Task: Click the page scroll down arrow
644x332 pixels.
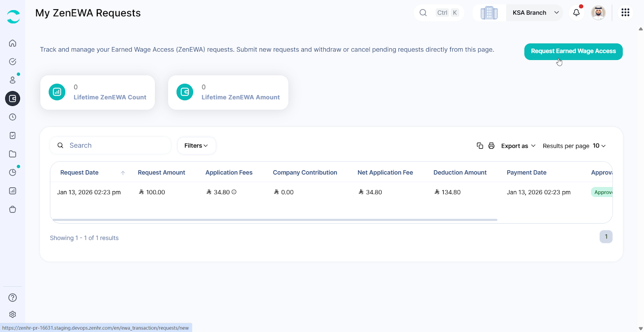Action: (x=640, y=328)
